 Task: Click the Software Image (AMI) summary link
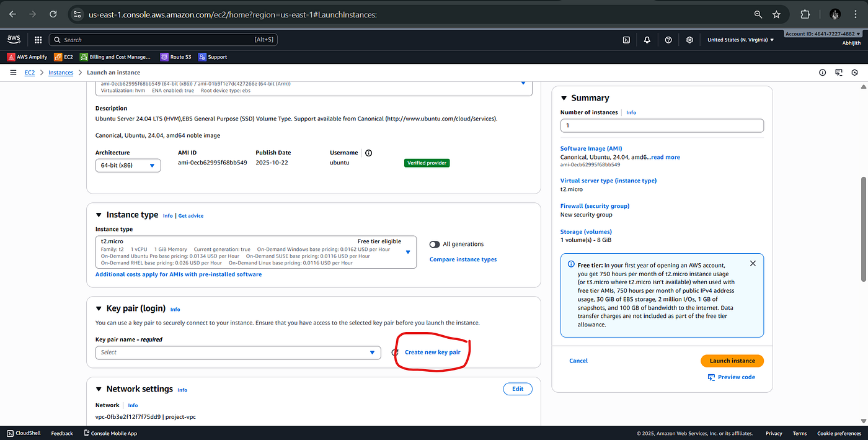point(591,148)
